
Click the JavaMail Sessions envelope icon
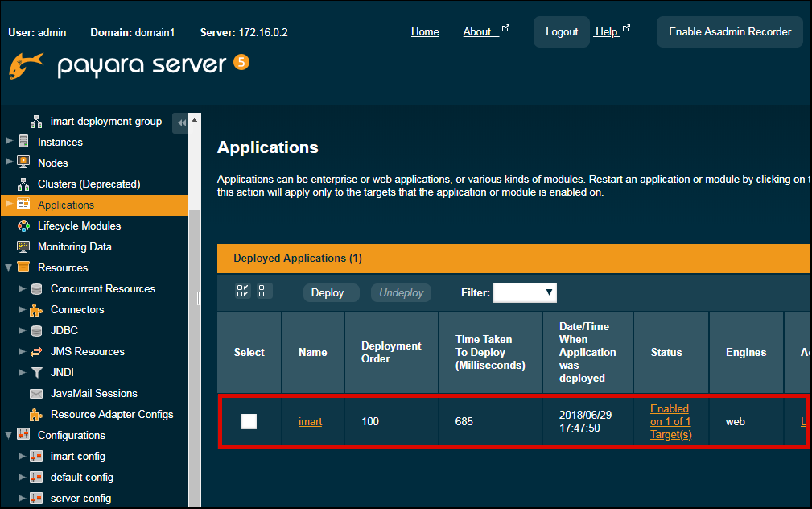coord(36,394)
